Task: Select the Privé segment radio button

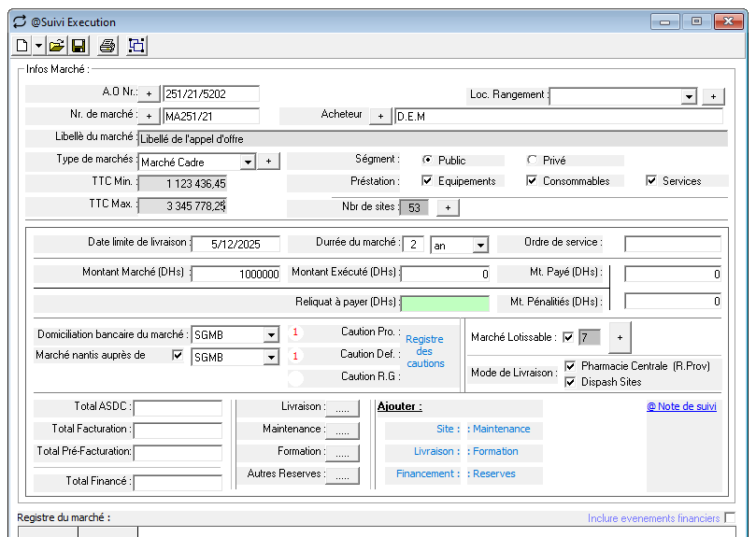Action: (x=533, y=161)
